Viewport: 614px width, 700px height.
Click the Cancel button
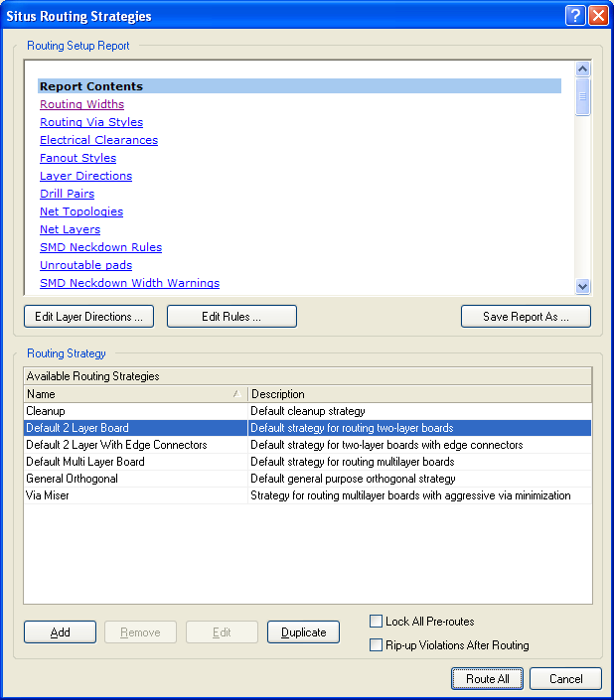click(565, 679)
